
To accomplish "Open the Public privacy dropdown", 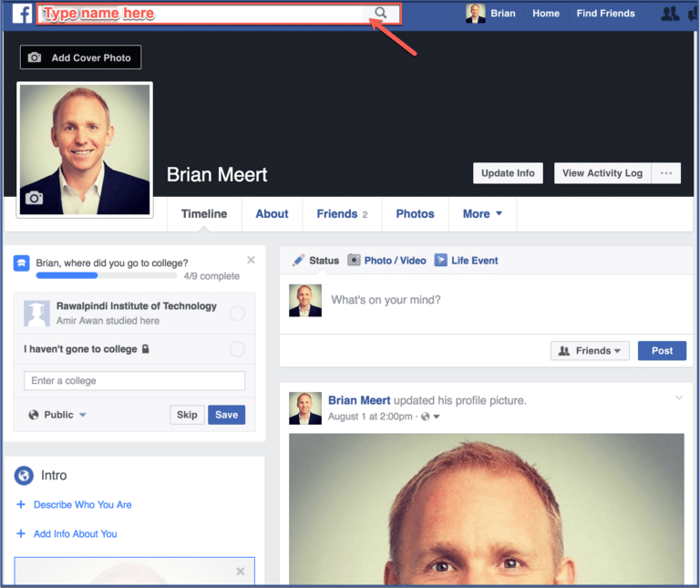I will [58, 415].
